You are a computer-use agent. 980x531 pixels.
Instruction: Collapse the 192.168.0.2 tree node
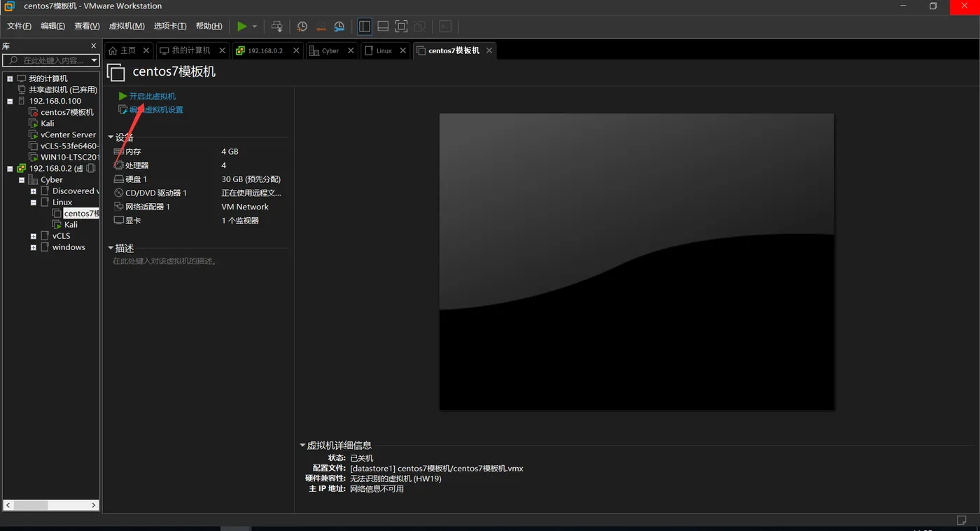[x=10, y=168]
